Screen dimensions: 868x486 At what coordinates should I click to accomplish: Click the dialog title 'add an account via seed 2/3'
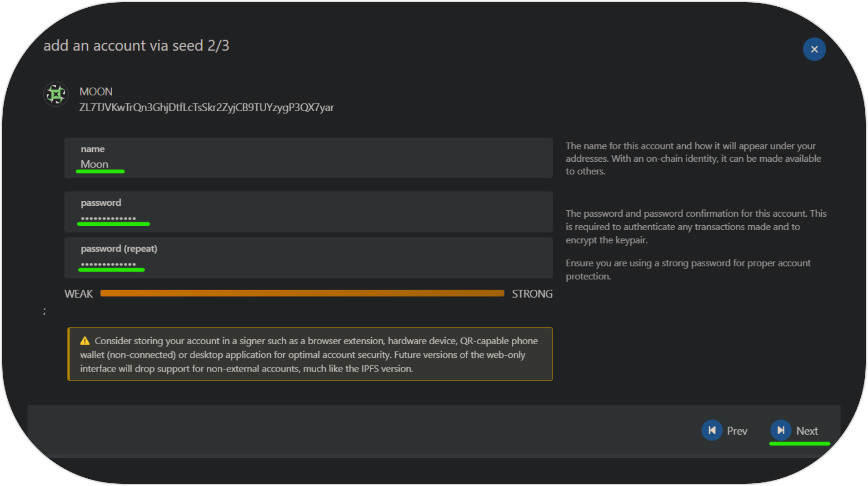(x=136, y=46)
